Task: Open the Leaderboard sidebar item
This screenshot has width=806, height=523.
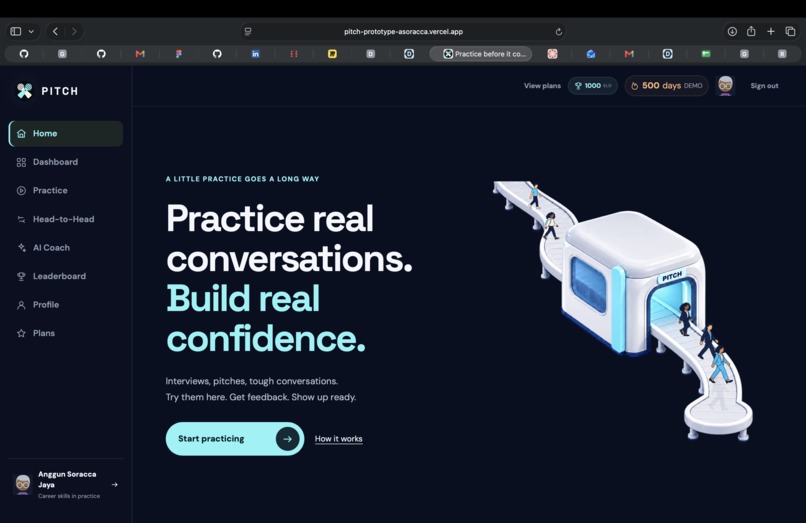Action: pyautogui.click(x=66, y=276)
